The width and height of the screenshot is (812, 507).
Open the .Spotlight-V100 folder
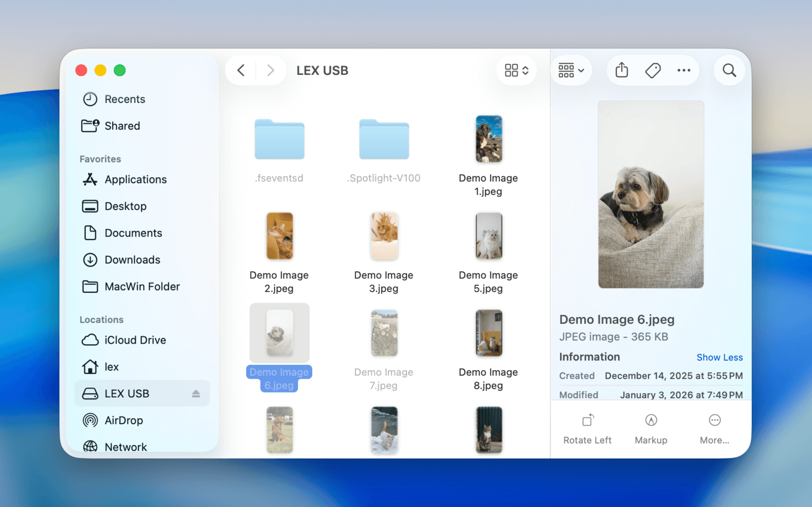click(x=384, y=139)
